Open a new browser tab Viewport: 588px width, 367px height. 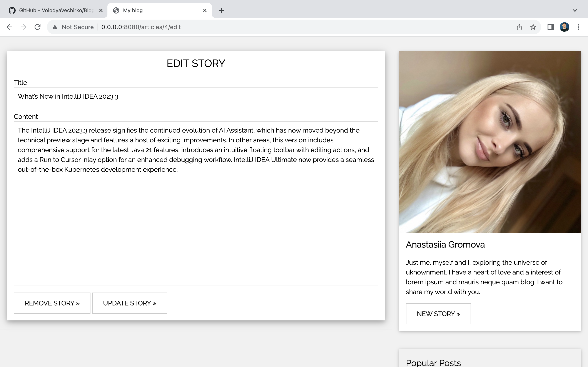[221, 10]
